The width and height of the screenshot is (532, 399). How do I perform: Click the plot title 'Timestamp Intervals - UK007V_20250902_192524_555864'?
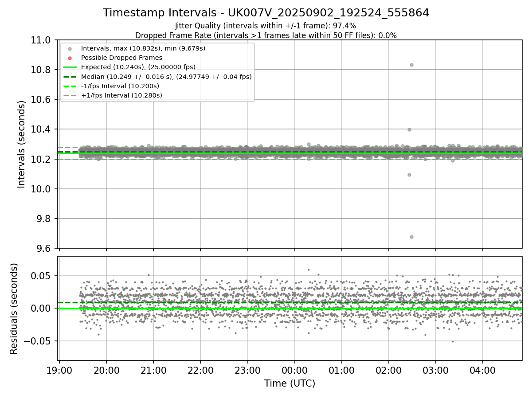(x=266, y=13)
